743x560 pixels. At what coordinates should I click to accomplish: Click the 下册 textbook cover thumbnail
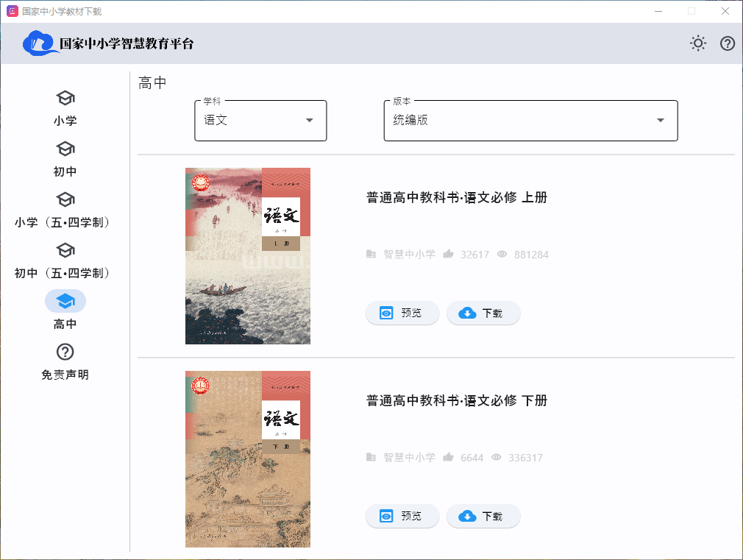click(247, 458)
